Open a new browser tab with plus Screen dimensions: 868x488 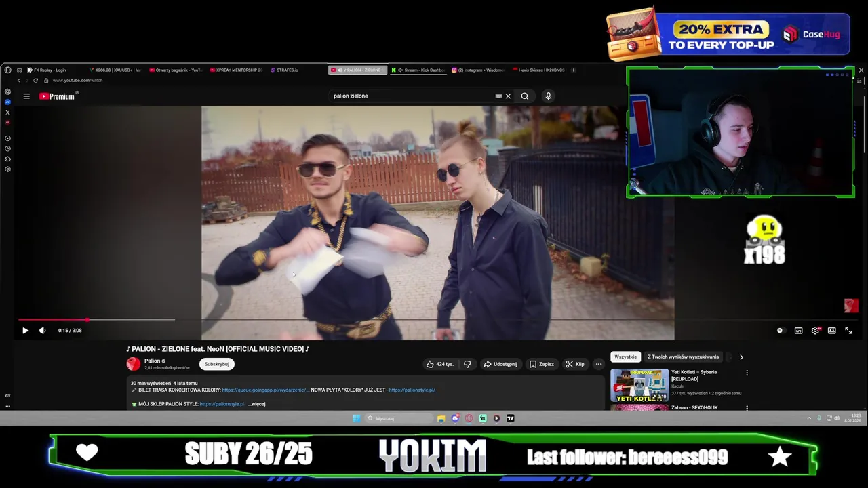coord(574,70)
